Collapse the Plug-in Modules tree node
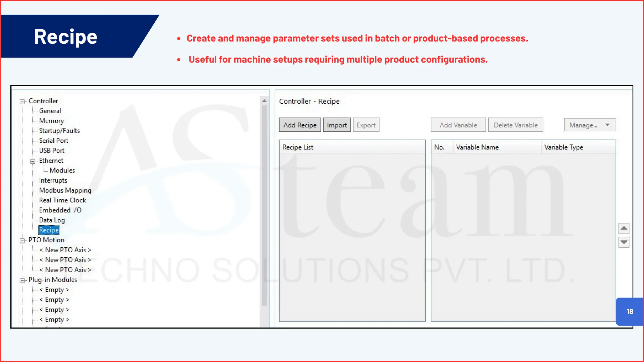Image resolution: width=644 pixels, height=362 pixels. 22,281
